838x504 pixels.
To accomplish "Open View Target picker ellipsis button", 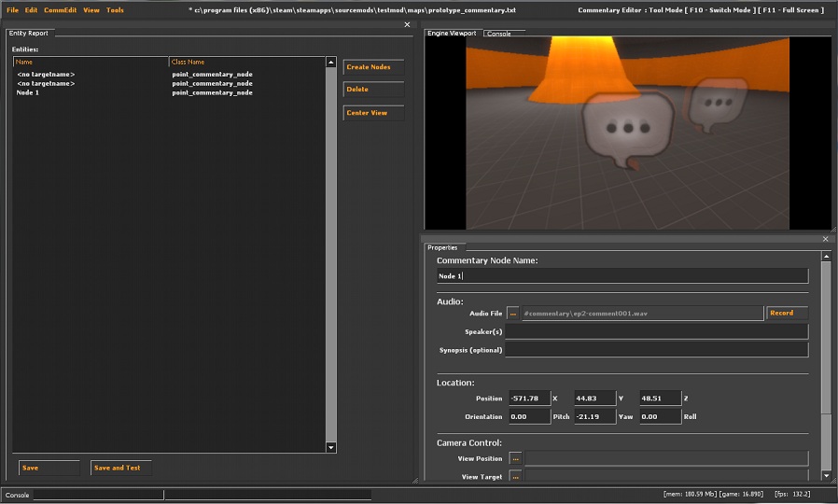I will tap(515, 476).
